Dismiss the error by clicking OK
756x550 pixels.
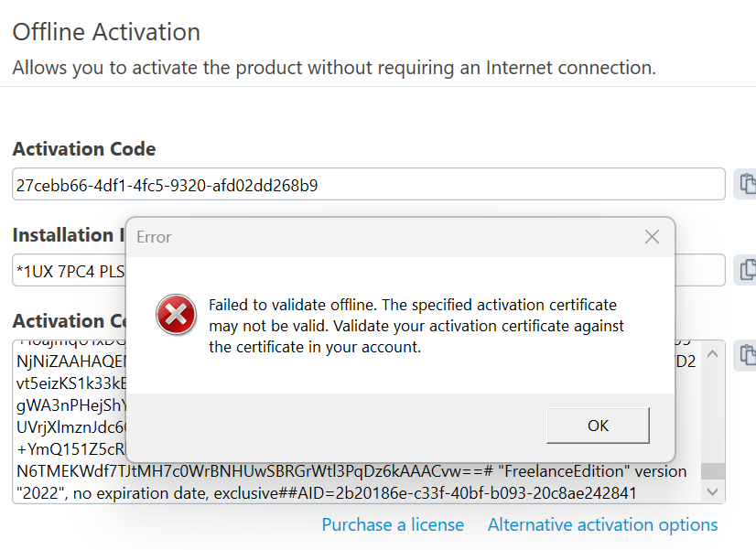click(x=598, y=426)
